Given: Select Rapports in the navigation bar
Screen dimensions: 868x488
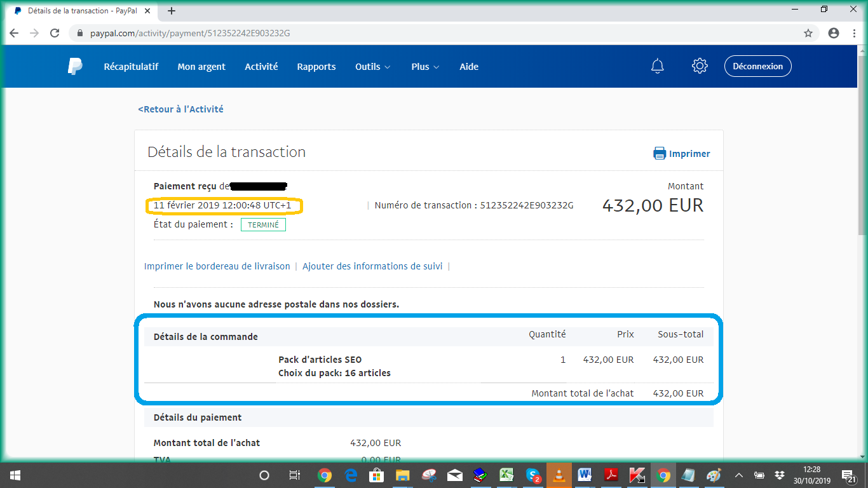Looking at the screenshot, I should pos(316,67).
